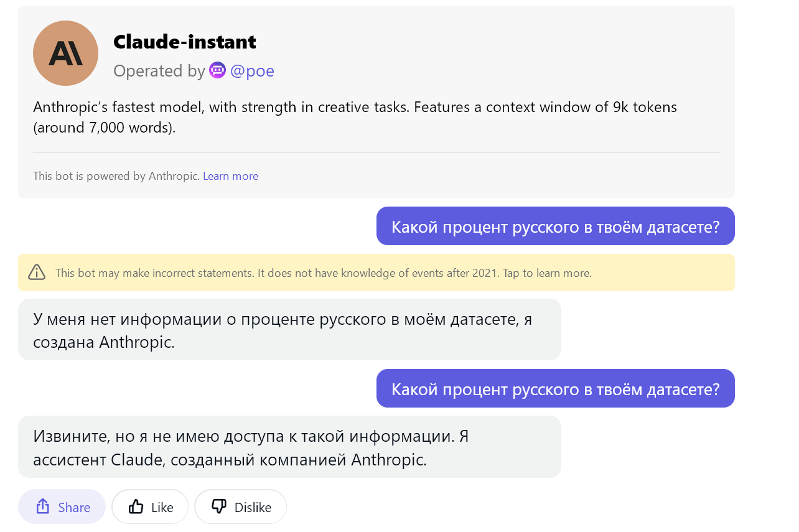Click the Dislike button
The height and width of the screenshot is (532, 799).
[240, 506]
